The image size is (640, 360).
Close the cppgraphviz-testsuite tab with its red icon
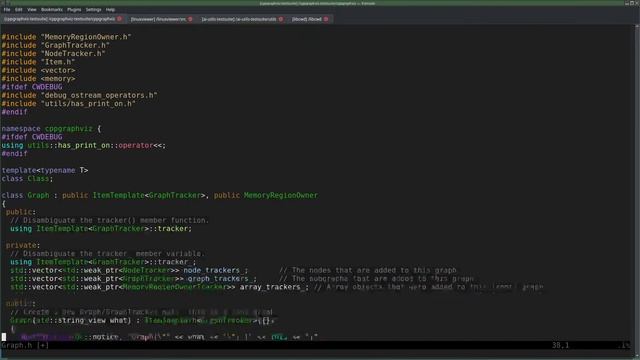[x=120, y=19]
